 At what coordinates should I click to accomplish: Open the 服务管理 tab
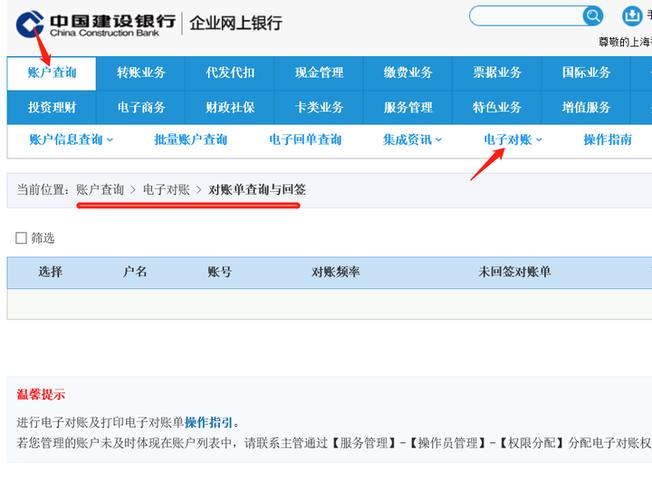(408, 107)
